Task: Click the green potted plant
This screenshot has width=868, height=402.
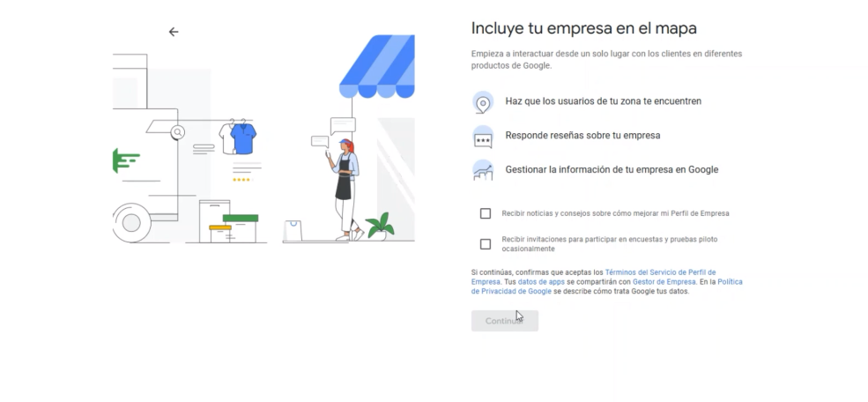Action: click(x=381, y=227)
